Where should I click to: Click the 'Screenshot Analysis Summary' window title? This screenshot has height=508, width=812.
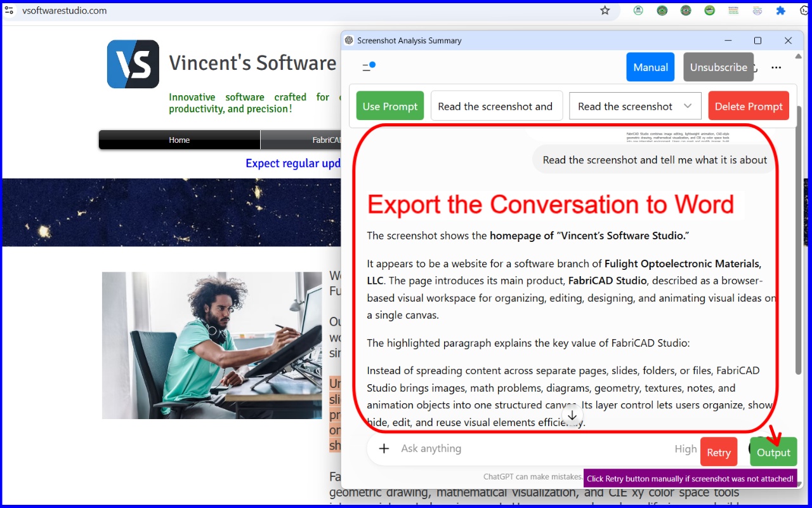pos(409,41)
